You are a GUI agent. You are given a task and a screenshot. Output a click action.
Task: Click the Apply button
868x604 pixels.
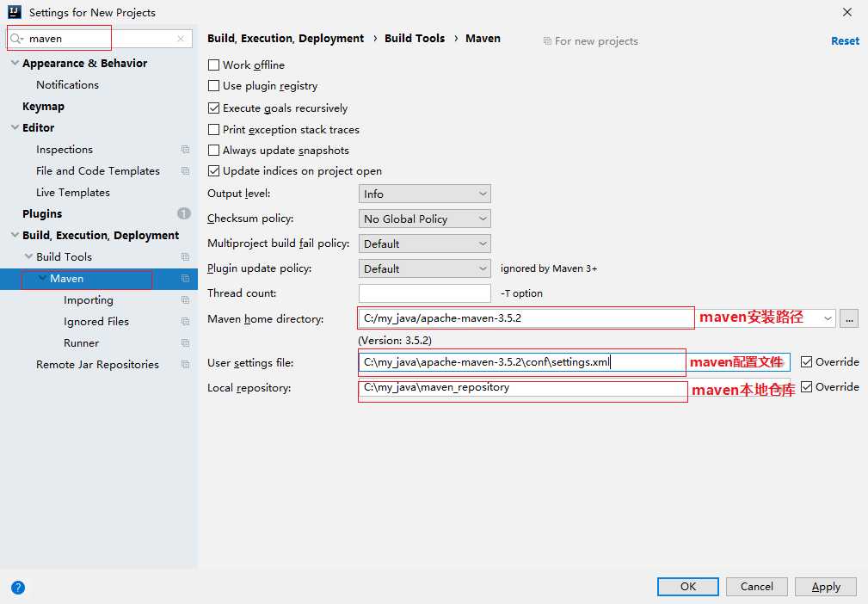pyautogui.click(x=825, y=587)
